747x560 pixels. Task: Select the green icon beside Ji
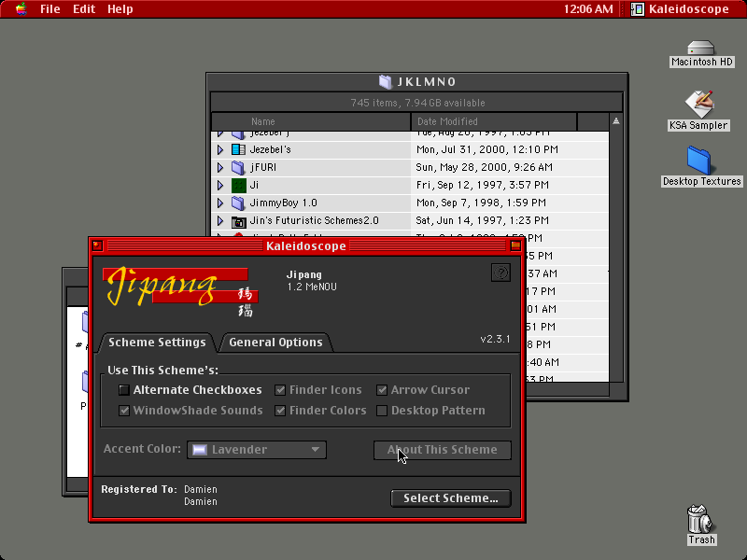point(238,185)
